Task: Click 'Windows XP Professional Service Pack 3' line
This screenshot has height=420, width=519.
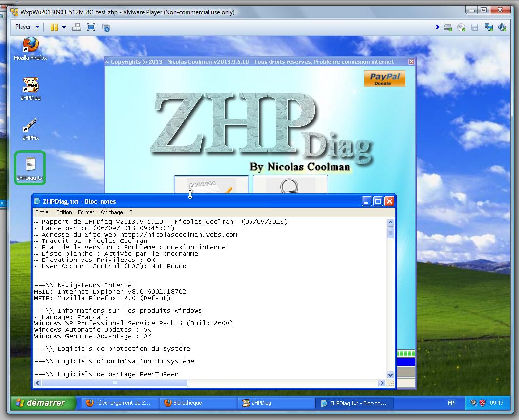Action: tap(134, 323)
